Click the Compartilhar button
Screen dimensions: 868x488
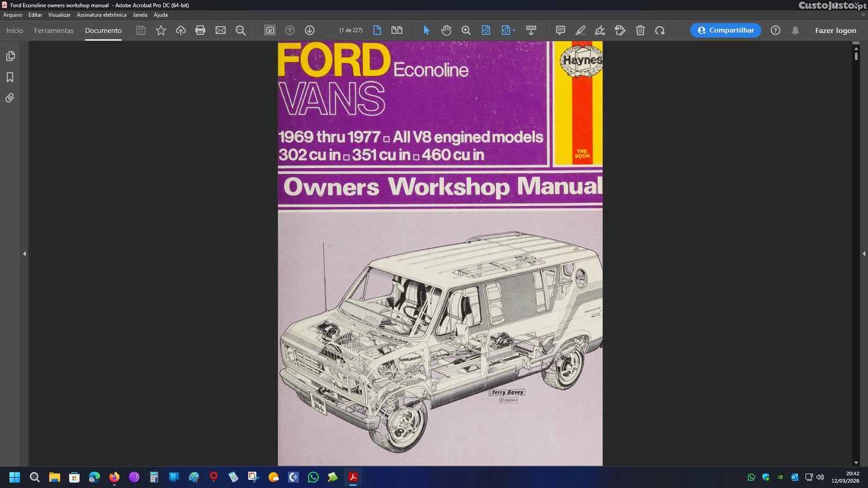[x=726, y=31]
